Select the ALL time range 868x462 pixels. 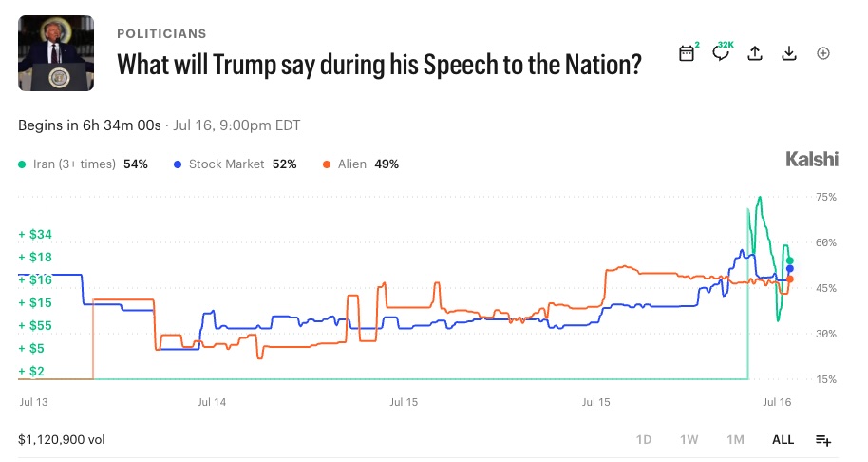pyautogui.click(x=783, y=440)
